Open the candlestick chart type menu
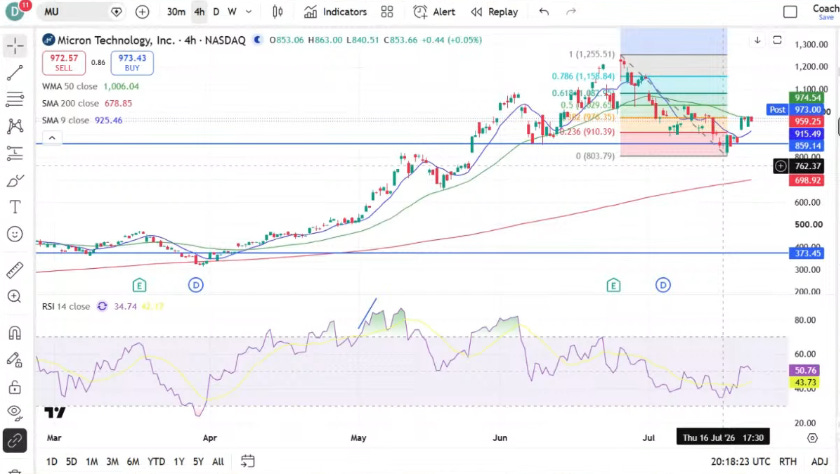Image resolution: width=840 pixels, height=474 pixels. (x=278, y=12)
